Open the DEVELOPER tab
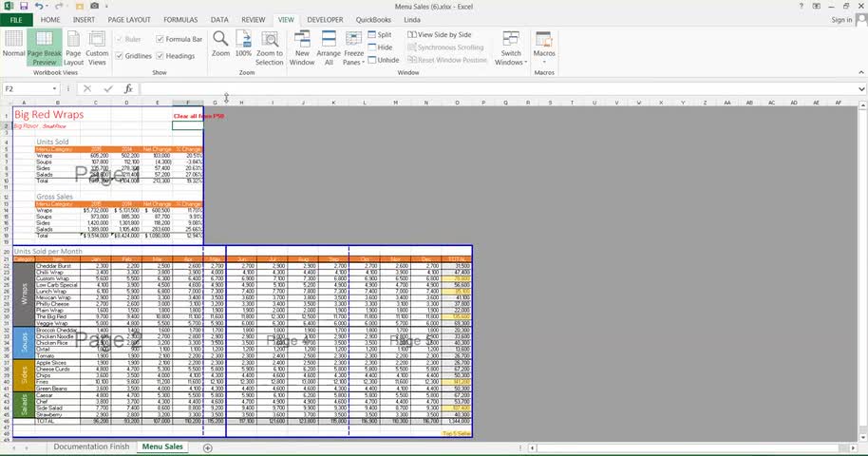The height and width of the screenshot is (456, 868). [x=325, y=20]
